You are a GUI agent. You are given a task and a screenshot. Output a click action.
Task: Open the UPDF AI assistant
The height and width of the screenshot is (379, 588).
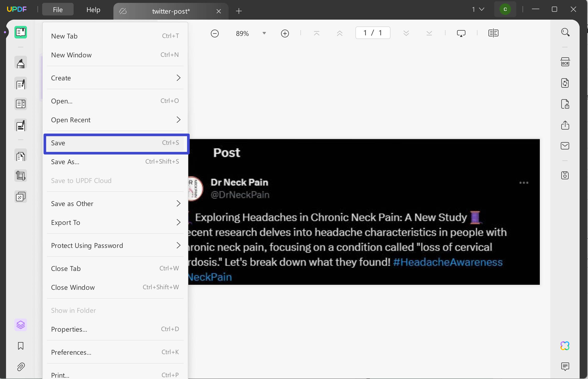[x=565, y=346]
